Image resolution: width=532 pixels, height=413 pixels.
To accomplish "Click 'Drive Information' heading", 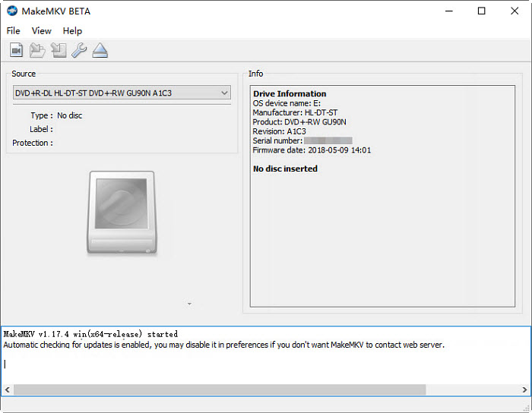I will [x=290, y=94].
